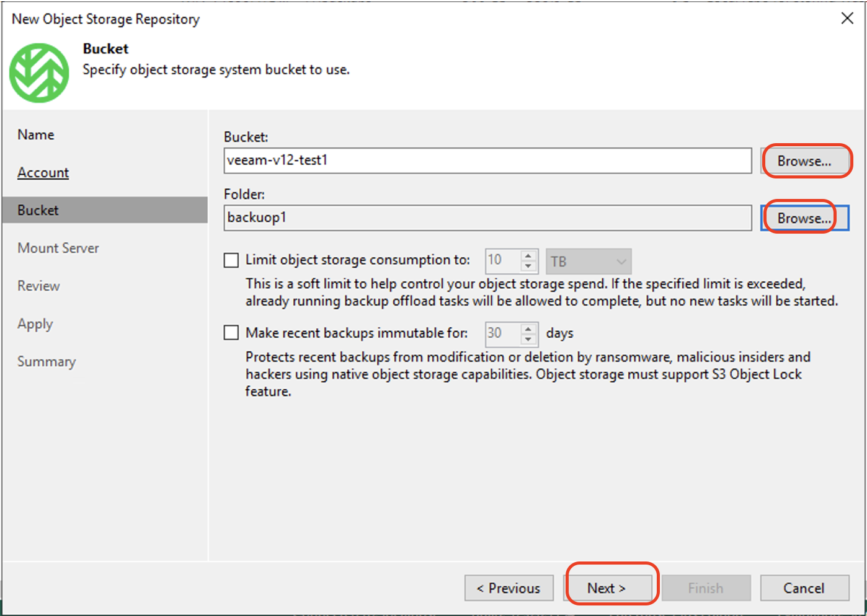
Task: Enable Limit object storage consumption checkbox
Action: pyautogui.click(x=231, y=260)
